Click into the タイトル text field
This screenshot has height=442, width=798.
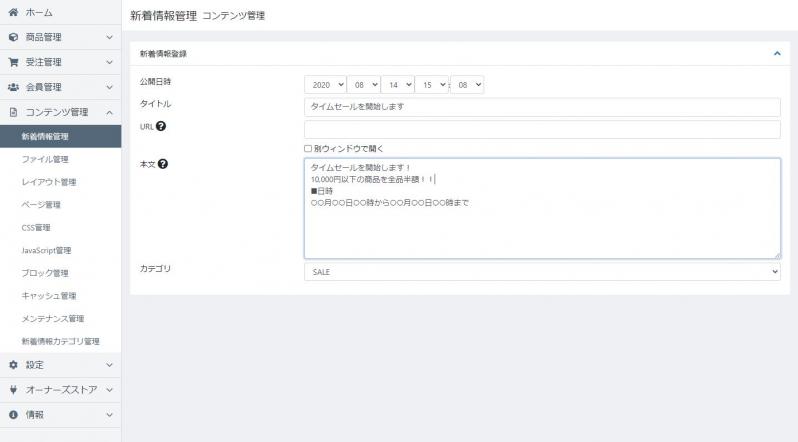tap(541, 107)
